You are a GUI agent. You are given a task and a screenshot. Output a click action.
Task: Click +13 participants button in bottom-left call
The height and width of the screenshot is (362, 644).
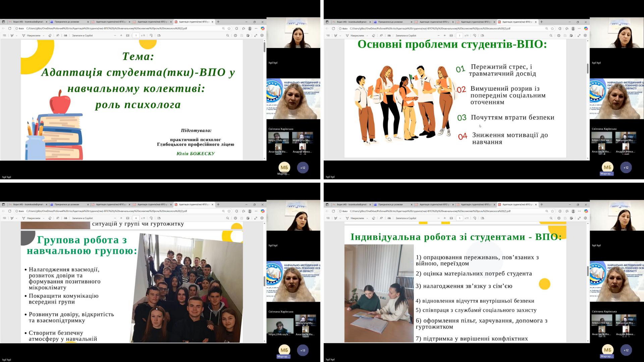pyautogui.click(x=303, y=350)
